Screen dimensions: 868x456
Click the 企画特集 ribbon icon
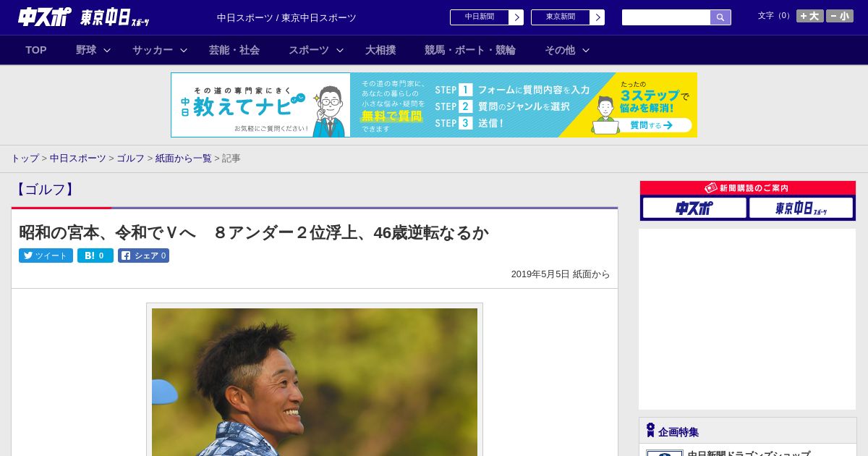(x=650, y=430)
